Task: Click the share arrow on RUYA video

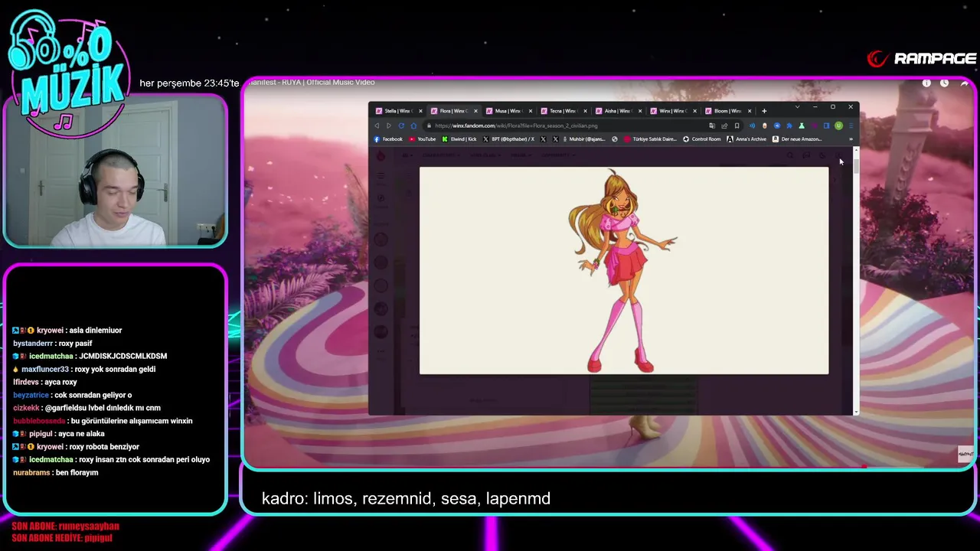Action: [x=964, y=83]
